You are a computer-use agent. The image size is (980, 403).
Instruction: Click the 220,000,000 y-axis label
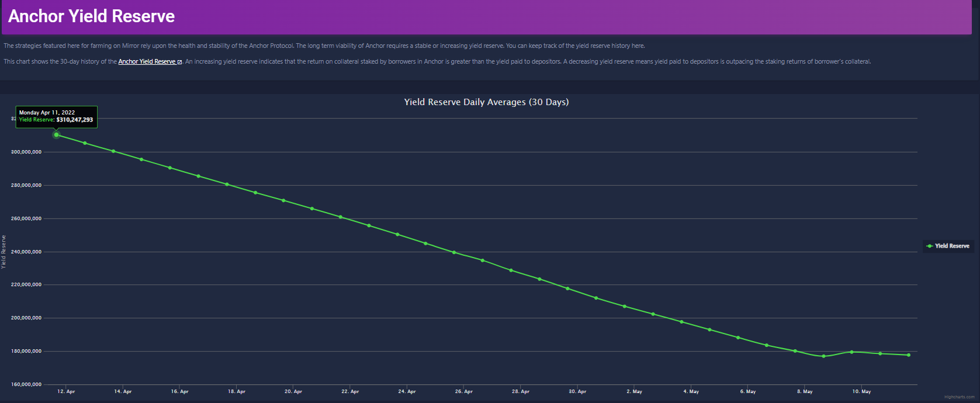[x=26, y=284]
